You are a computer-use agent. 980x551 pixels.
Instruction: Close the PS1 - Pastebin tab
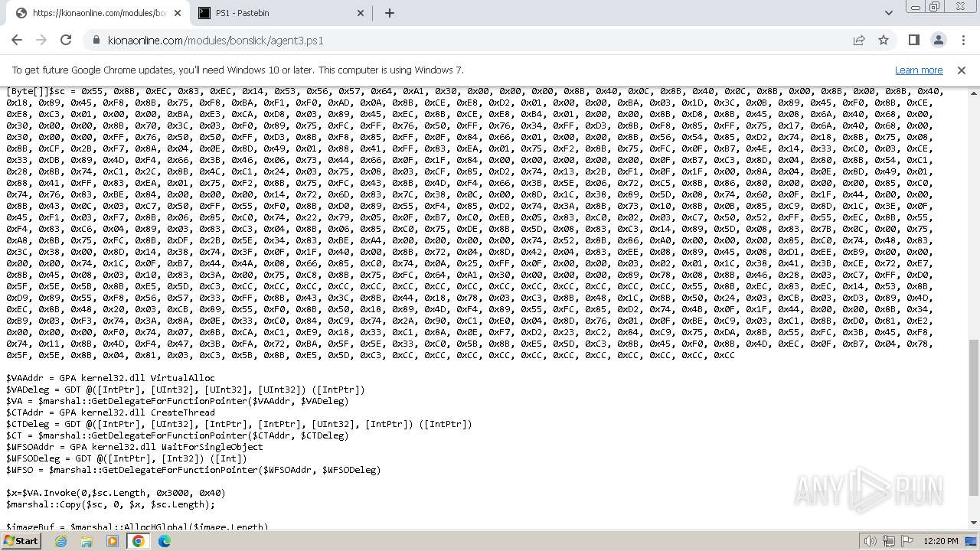(x=361, y=13)
